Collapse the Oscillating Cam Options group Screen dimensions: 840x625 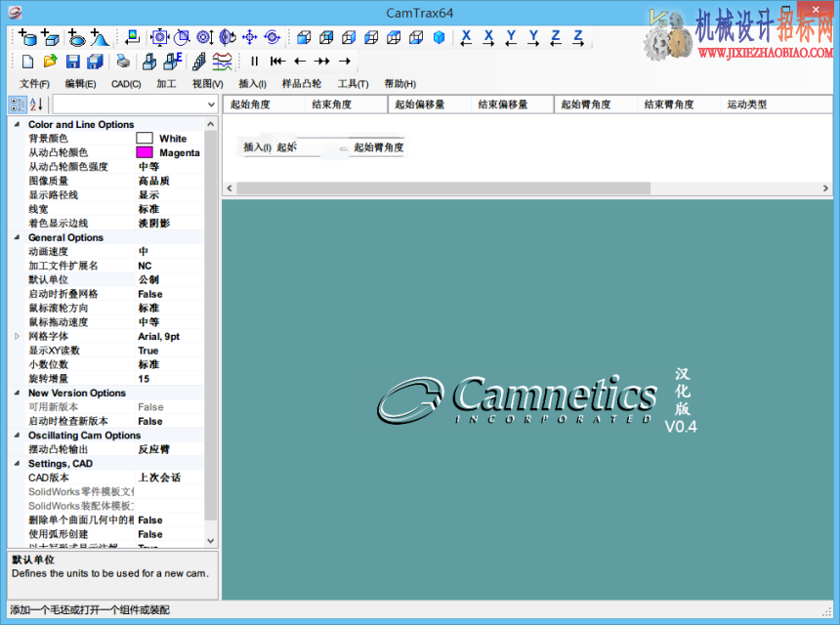click(x=17, y=435)
